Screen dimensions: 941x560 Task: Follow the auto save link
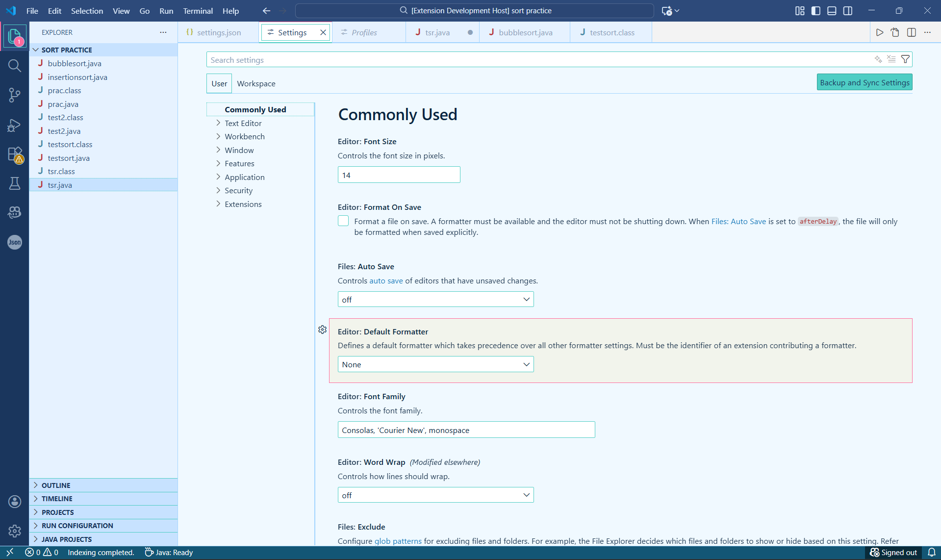386,280
